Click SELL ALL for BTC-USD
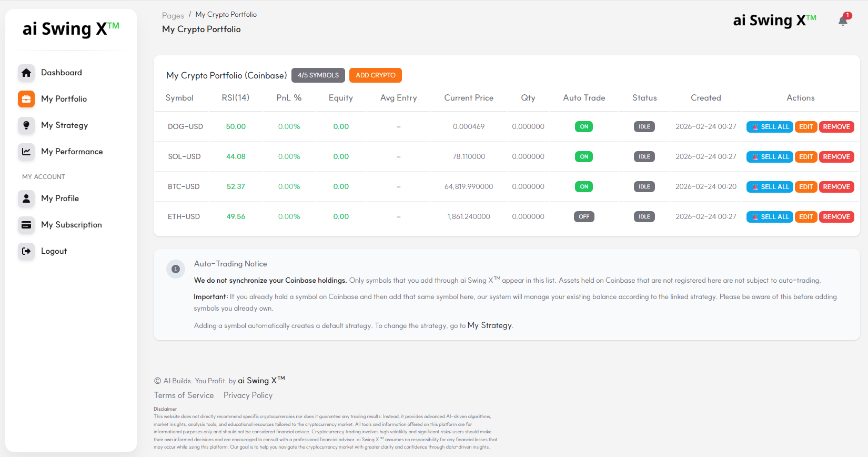868x457 pixels. (770, 187)
